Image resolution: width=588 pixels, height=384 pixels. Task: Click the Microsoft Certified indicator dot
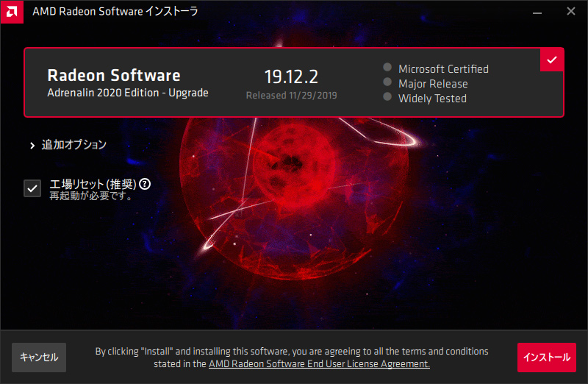pyautogui.click(x=387, y=67)
